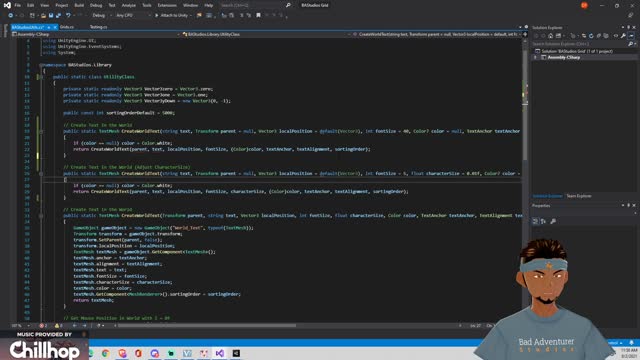Open the BAStudios.Library.UtilityClass type dropdown
The width and height of the screenshot is (640, 360).
point(266,34)
